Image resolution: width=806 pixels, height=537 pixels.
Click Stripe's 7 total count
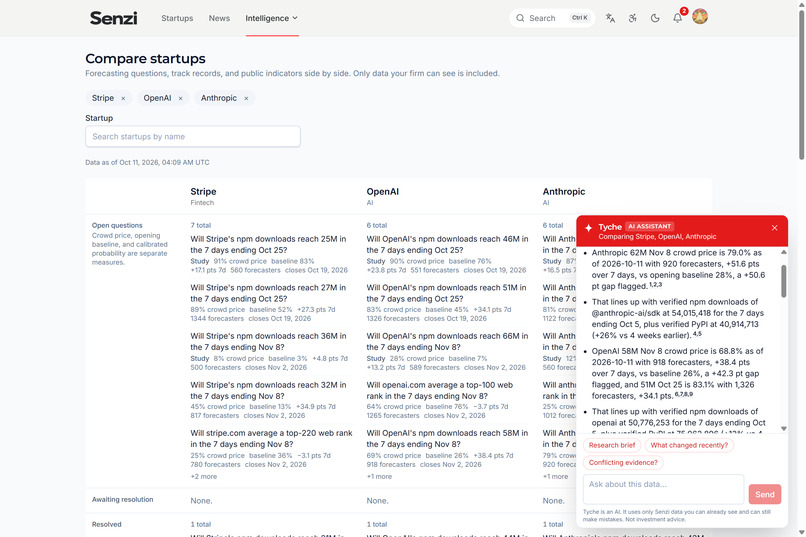coord(200,225)
